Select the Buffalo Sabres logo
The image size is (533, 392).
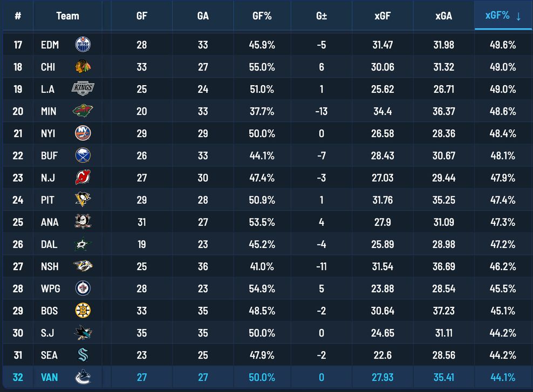[x=82, y=155]
